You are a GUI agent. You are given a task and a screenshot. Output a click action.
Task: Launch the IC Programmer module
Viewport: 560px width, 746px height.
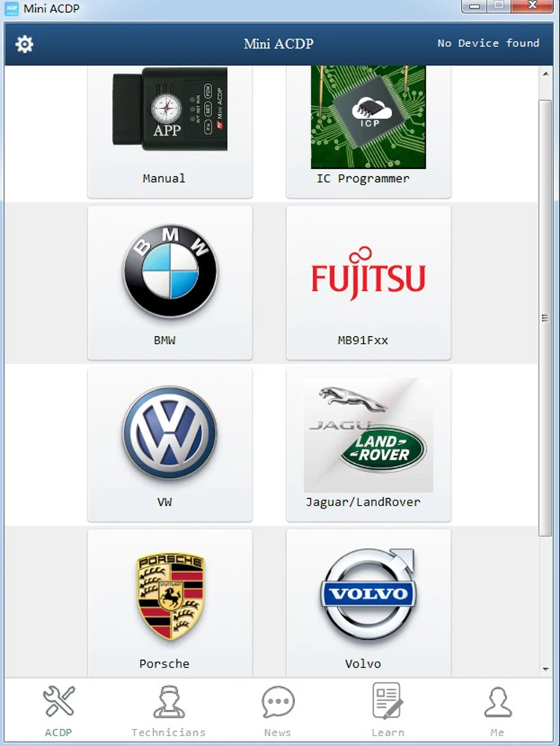(x=368, y=131)
